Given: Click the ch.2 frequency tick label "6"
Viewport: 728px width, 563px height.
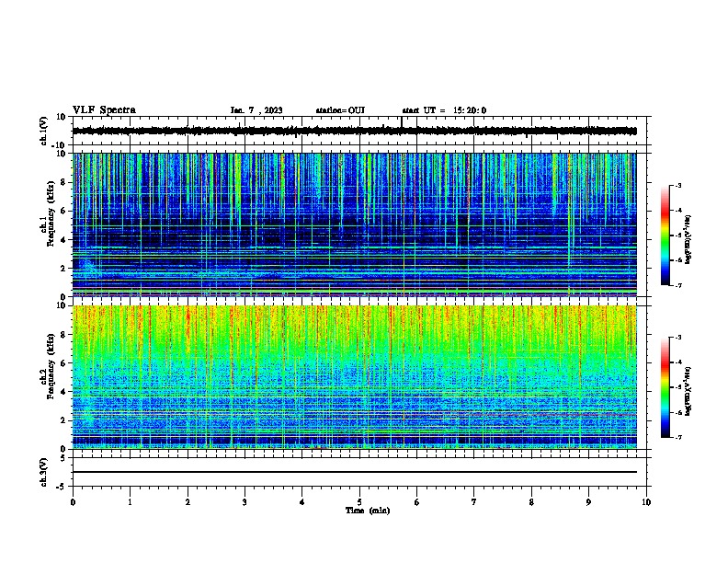Looking at the screenshot, I should 63,363.
